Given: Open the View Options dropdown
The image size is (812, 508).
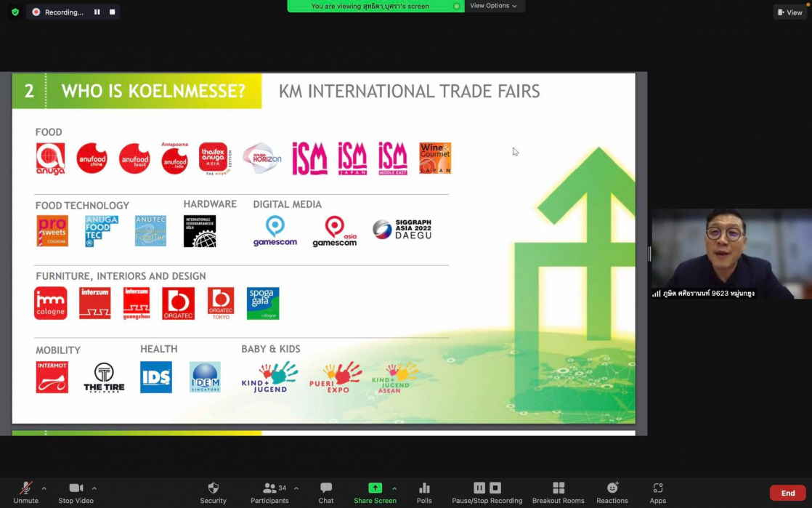Looking at the screenshot, I should (x=494, y=6).
